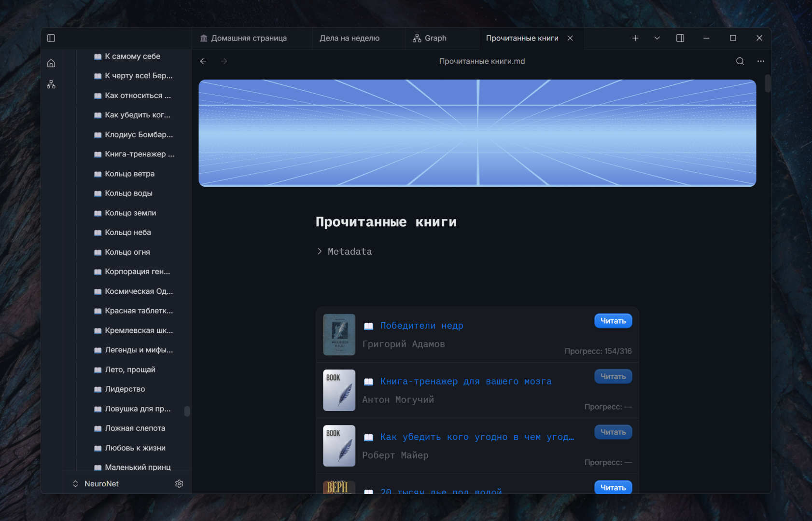The image size is (812, 521).
Task: Select the Прочитанные книги tab
Action: 522,38
